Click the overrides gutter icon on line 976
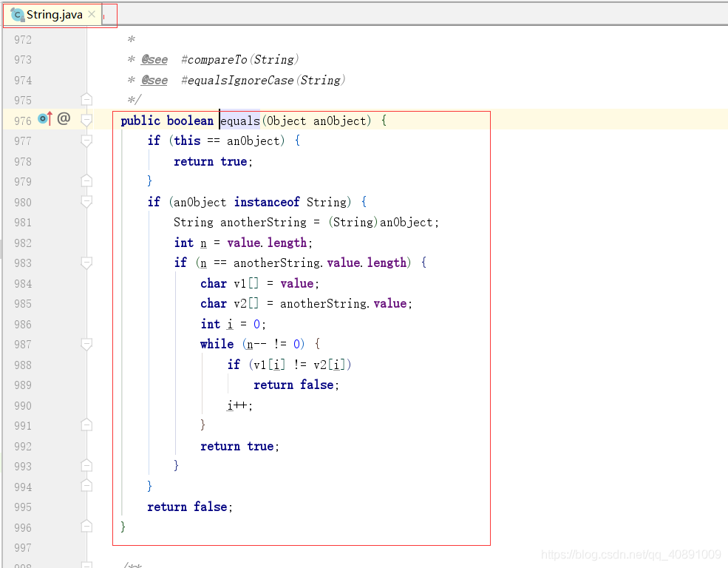This screenshot has width=728, height=568. 44,119
